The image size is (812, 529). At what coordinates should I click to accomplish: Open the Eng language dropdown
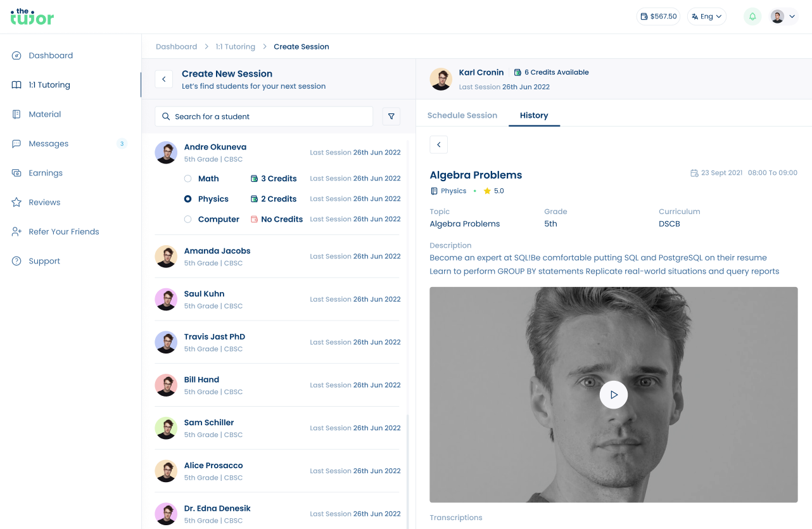[x=706, y=16]
